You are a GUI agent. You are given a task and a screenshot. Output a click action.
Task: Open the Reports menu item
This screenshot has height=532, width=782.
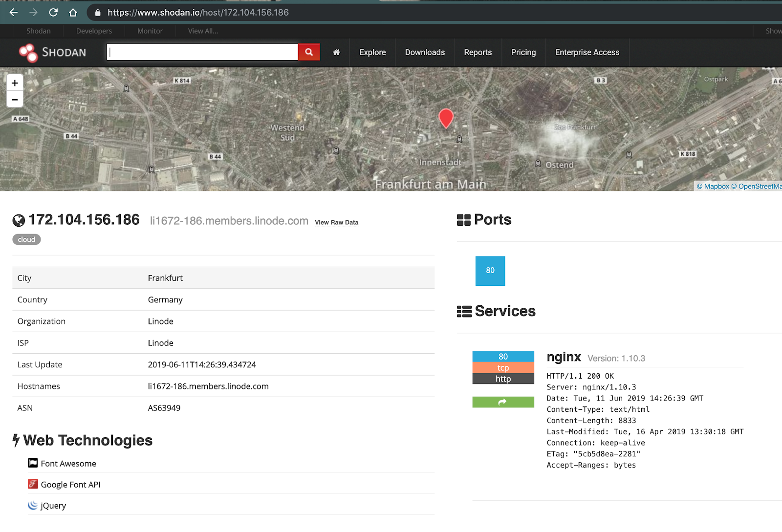coord(478,52)
